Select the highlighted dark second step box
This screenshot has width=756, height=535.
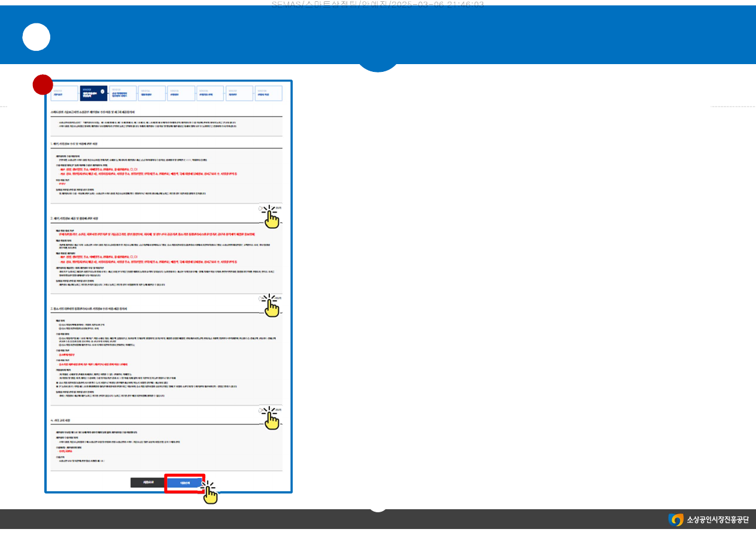(x=93, y=93)
